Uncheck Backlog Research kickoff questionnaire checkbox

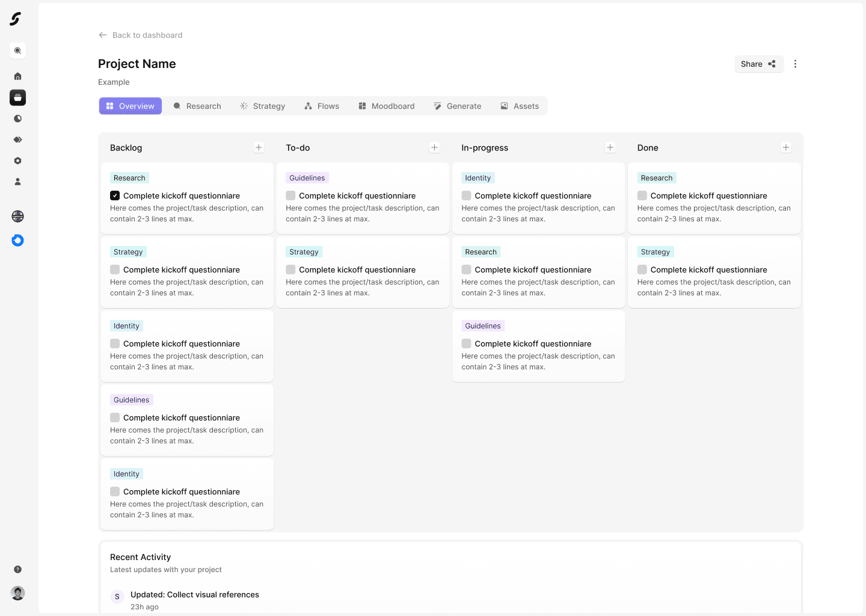[115, 196]
